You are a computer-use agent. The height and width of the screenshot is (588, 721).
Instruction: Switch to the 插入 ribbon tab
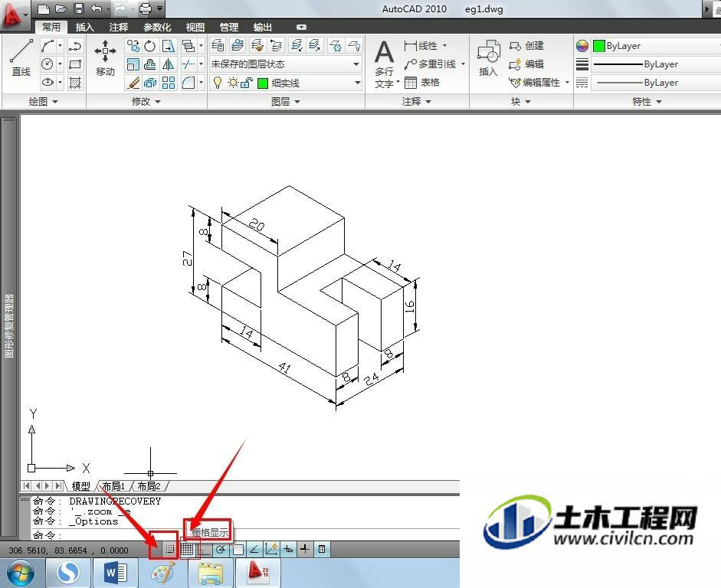point(84,27)
